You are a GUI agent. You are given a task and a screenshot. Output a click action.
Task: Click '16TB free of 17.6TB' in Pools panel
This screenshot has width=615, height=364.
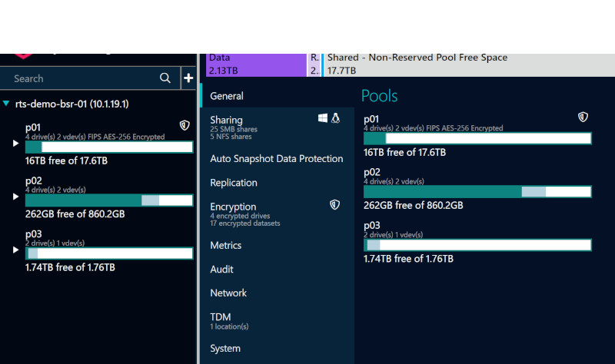[405, 152]
